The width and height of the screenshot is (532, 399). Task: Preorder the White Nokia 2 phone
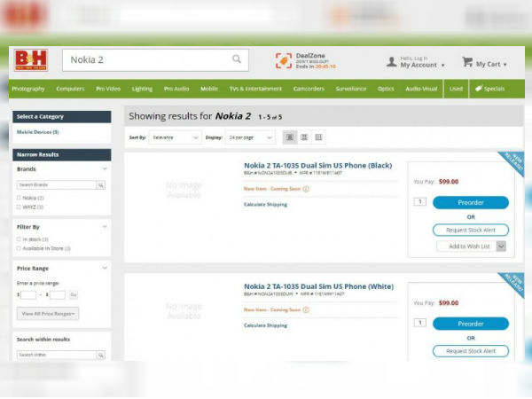[x=471, y=324]
